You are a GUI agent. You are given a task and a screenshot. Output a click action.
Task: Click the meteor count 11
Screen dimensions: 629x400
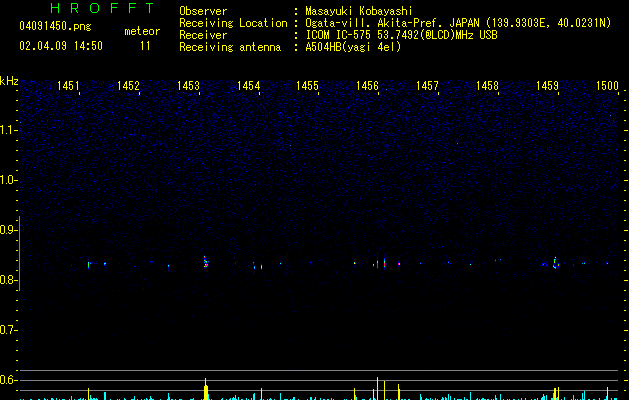click(145, 46)
